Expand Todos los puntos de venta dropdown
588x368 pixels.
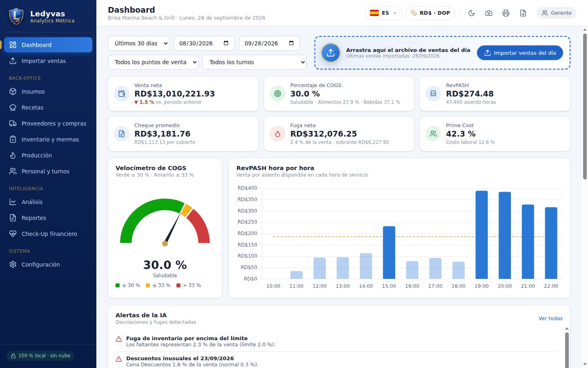click(x=153, y=62)
